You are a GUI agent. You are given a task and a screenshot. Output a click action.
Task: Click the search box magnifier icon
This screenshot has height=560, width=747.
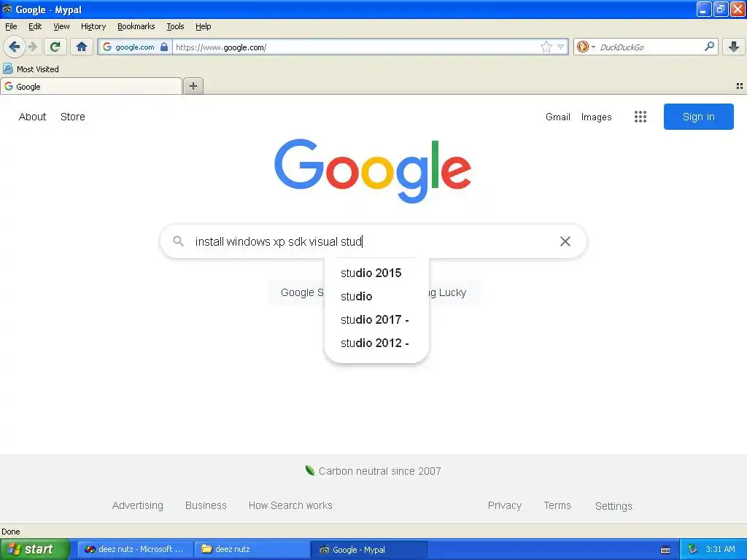click(178, 241)
